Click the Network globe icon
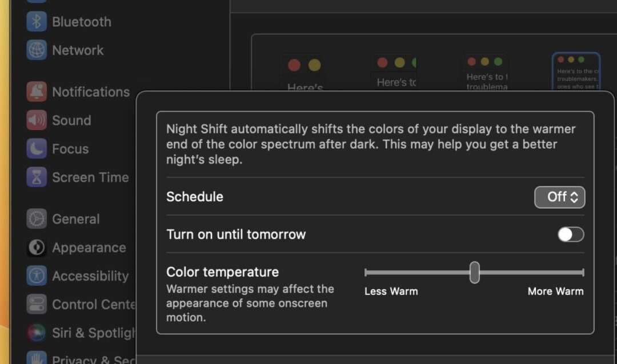617x364 pixels. coord(37,50)
